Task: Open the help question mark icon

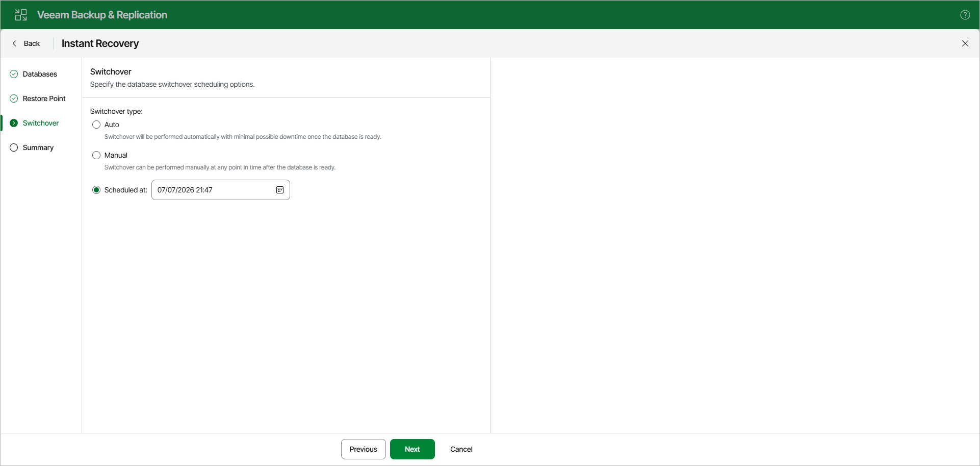Action: (x=965, y=15)
